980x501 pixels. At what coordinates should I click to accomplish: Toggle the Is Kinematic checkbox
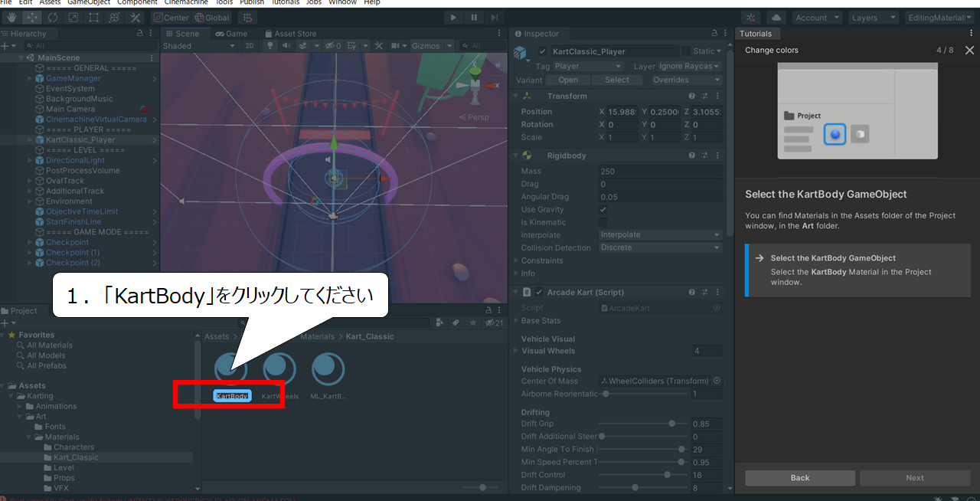pyautogui.click(x=603, y=222)
